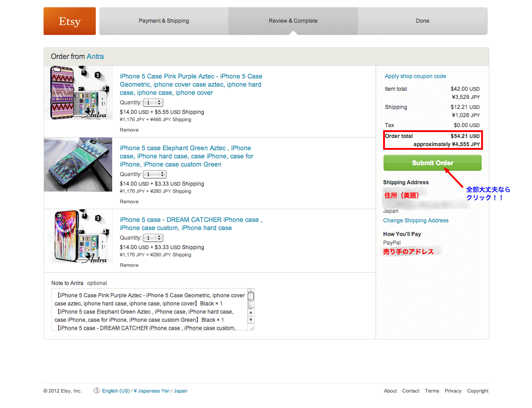Select English (US) language link
The height and width of the screenshot is (408, 532).
[x=116, y=391]
